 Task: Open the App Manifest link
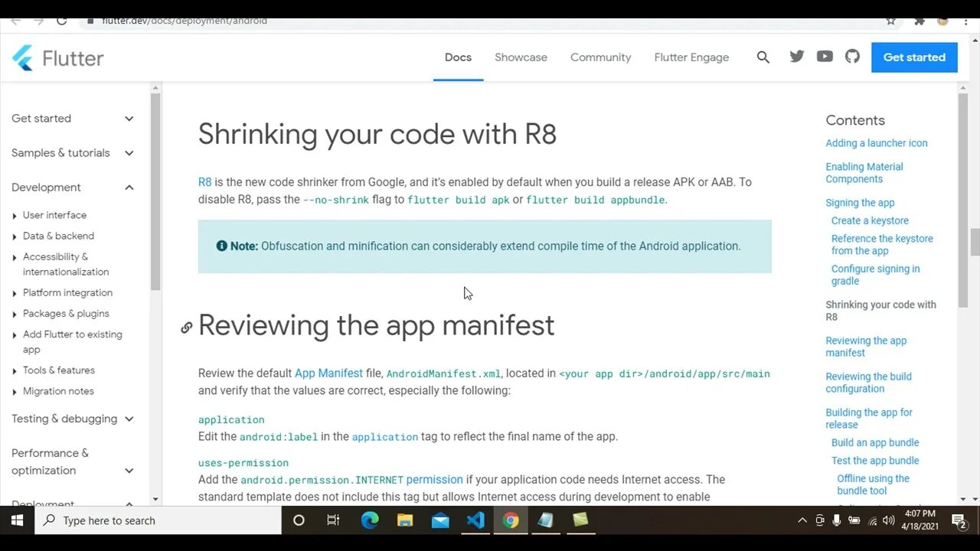click(328, 373)
